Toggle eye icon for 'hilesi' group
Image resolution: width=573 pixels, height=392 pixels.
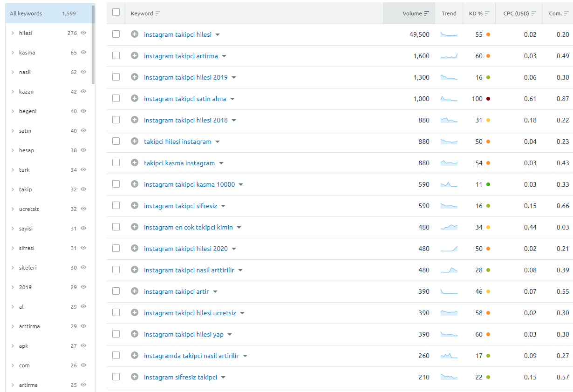pyautogui.click(x=83, y=33)
